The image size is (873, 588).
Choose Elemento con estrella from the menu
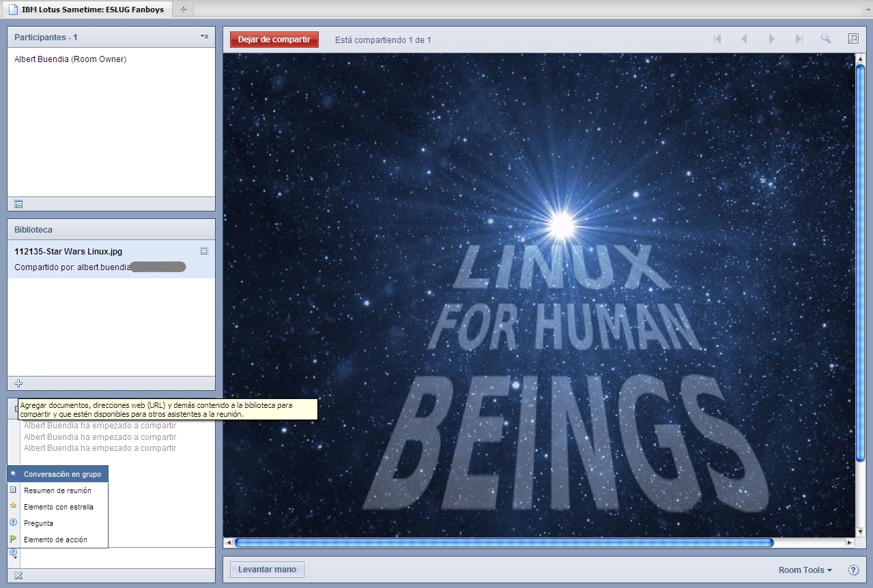tap(58, 507)
